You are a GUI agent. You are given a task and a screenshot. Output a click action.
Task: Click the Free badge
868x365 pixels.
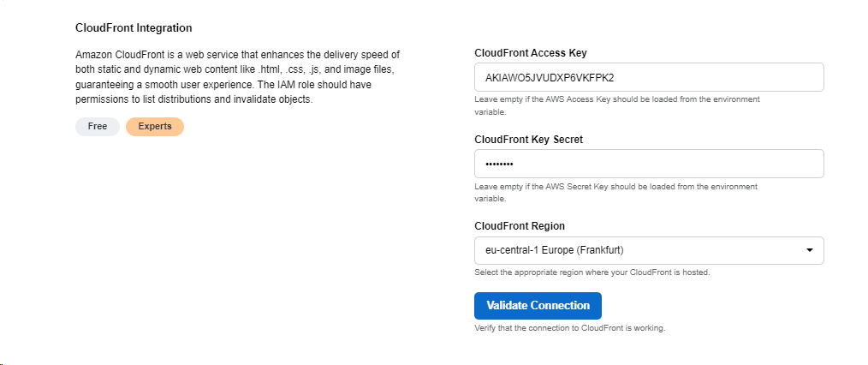click(x=98, y=126)
